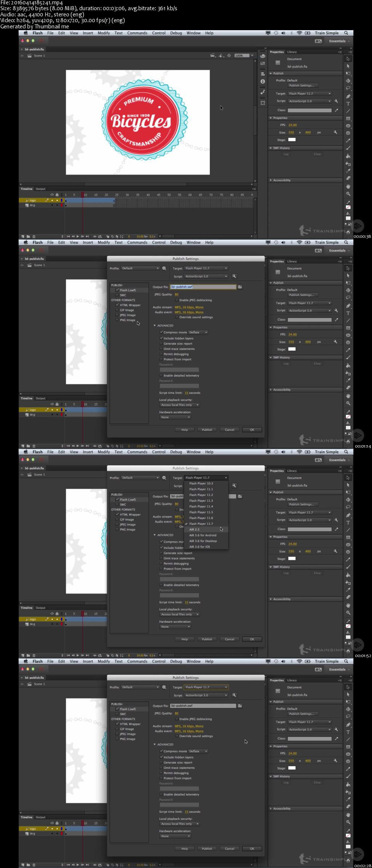Choose AIR 3.6 for Android from list
The image size is (372, 868).
203,535
